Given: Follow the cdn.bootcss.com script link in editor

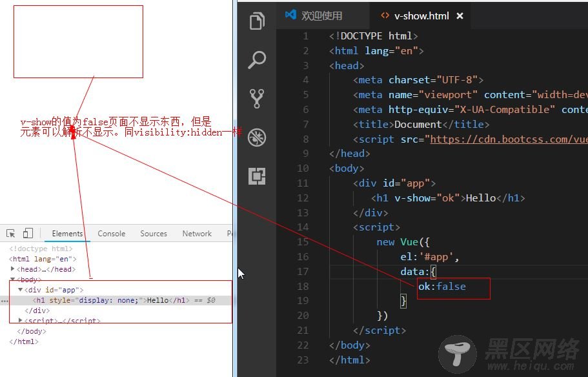Looking at the screenshot, I should click(509, 139).
